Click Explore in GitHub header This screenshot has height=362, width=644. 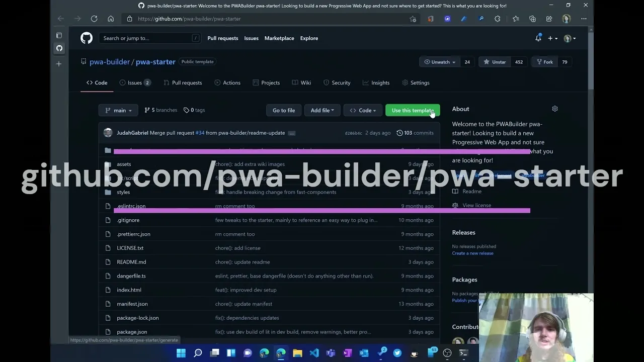[309, 38]
